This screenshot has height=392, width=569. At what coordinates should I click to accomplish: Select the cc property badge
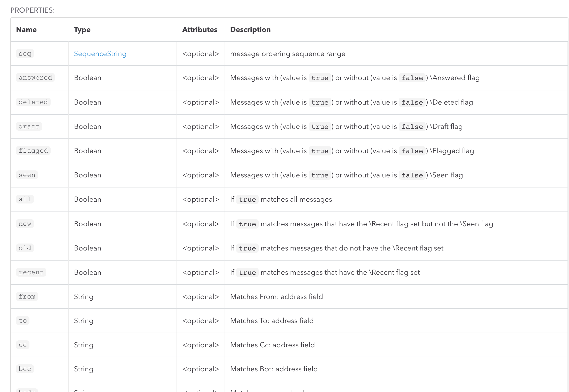point(23,345)
